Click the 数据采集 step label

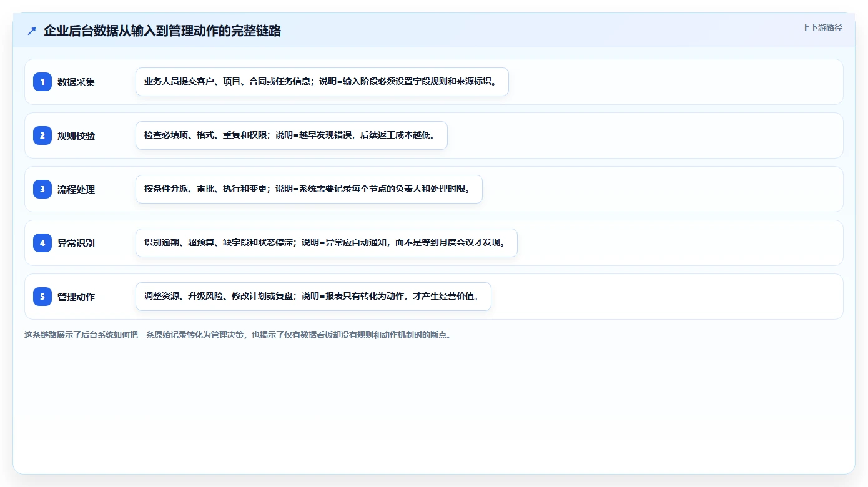click(x=76, y=82)
